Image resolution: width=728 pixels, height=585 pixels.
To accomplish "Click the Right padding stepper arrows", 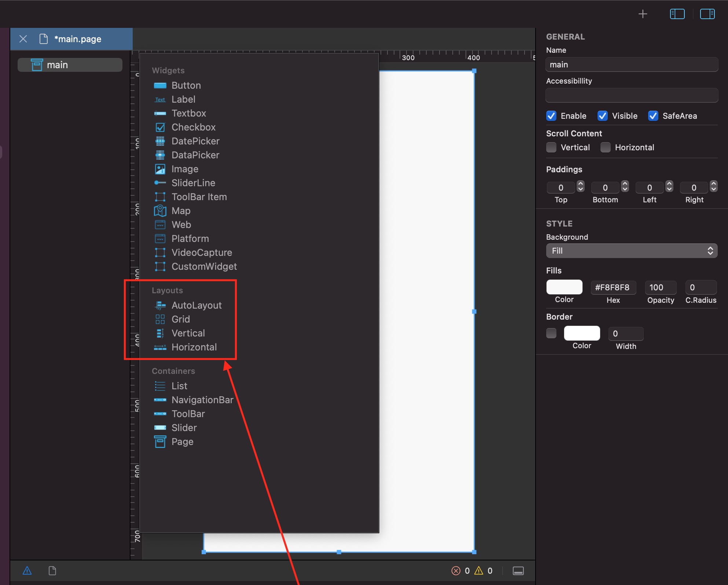I will click(x=714, y=187).
